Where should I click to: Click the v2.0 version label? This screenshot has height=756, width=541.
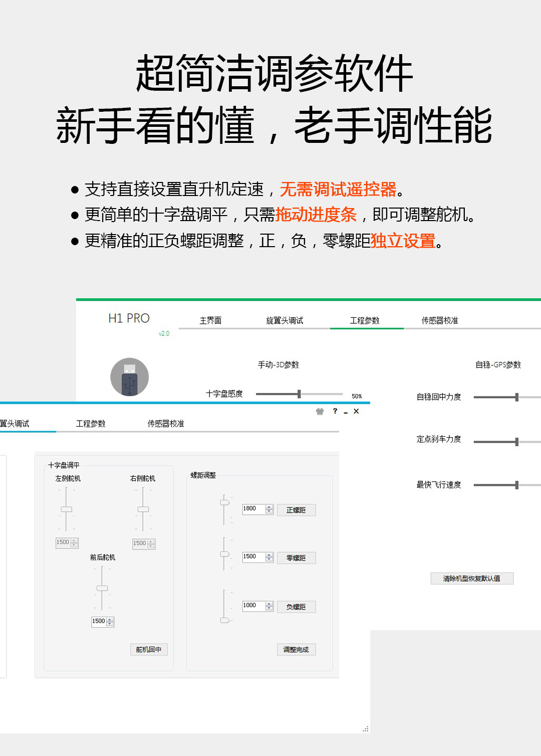(x=164, y=333)
